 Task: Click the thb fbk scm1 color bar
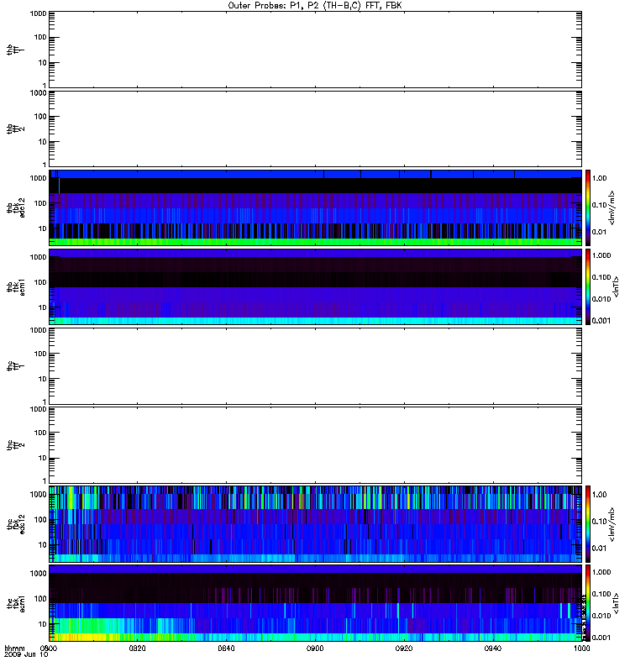coord(588,286)
